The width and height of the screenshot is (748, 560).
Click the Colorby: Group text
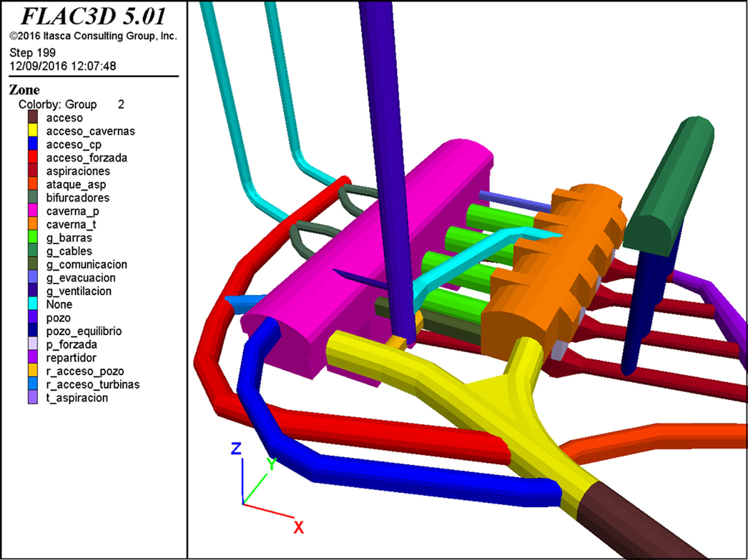(57, 104)
